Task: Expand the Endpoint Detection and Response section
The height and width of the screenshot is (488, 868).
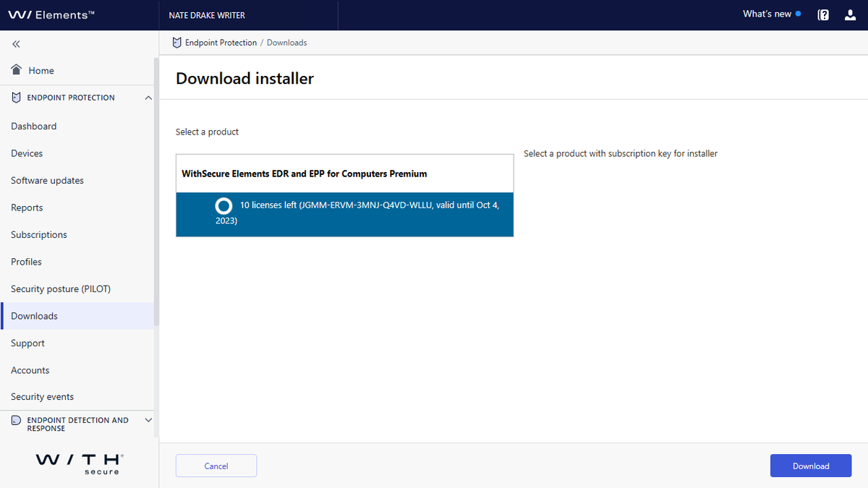Action: (x=148, y=420)
